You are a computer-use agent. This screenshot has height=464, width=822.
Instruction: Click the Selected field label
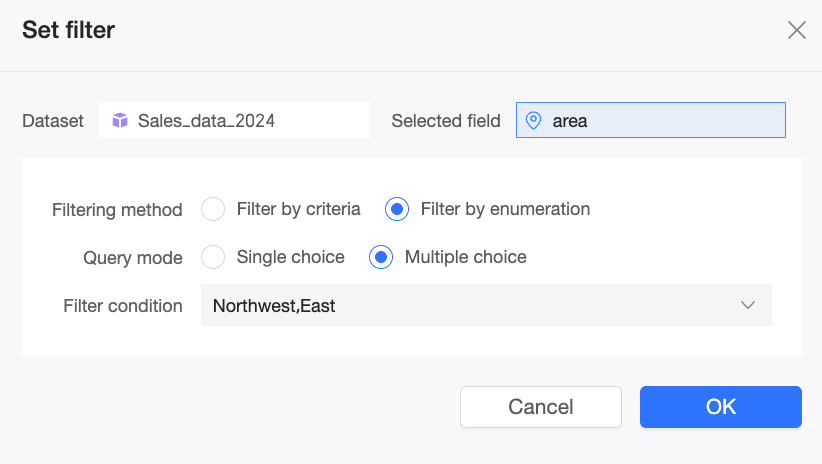pyautogui.click(x=446, y=121)
